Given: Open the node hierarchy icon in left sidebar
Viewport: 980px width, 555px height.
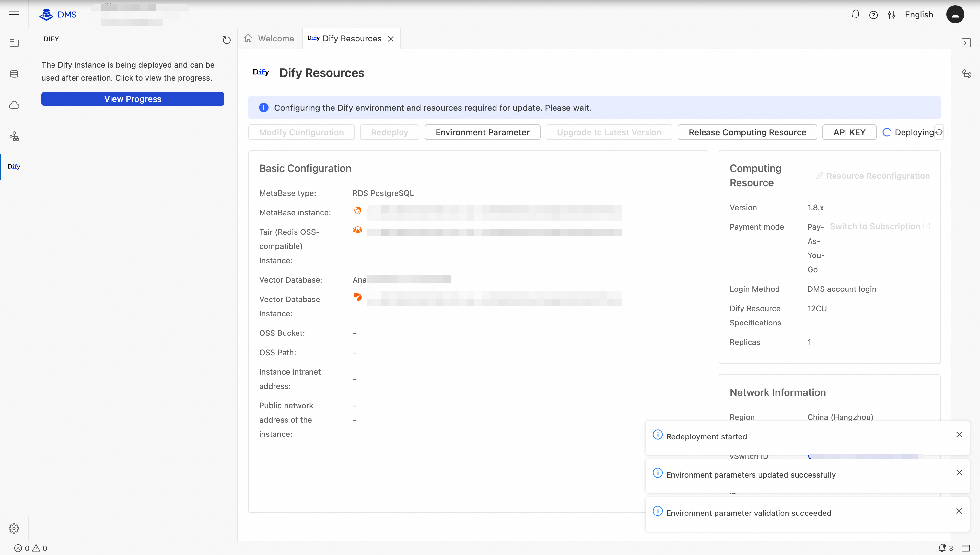Looking at the screenshot, I should pyautogui.click(x=14, y=136).
